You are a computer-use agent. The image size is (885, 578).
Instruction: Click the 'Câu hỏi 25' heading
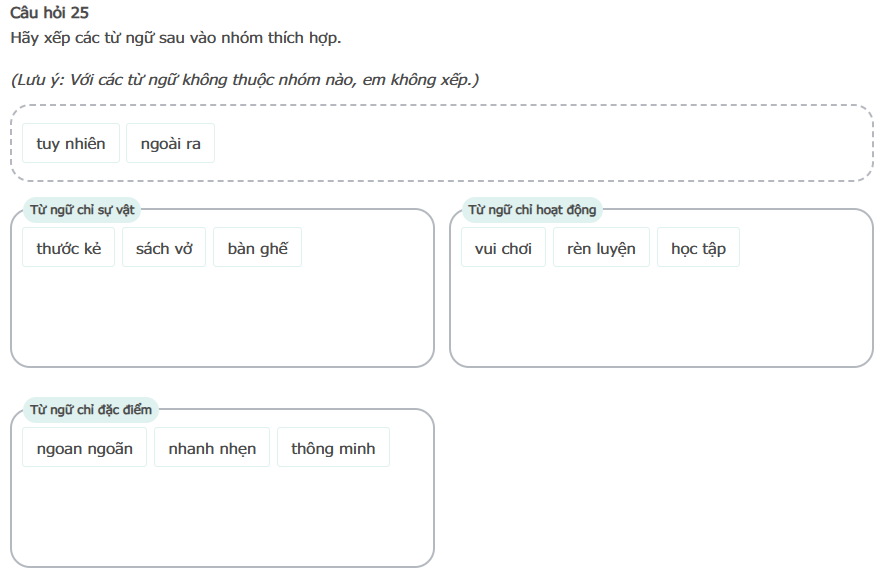(49, 14)
